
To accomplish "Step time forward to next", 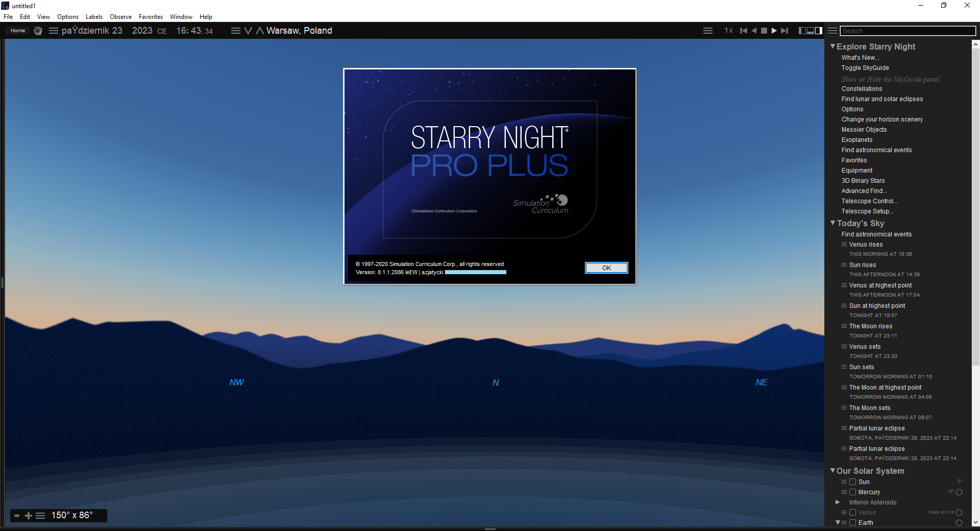I will (x=785, y=31).
